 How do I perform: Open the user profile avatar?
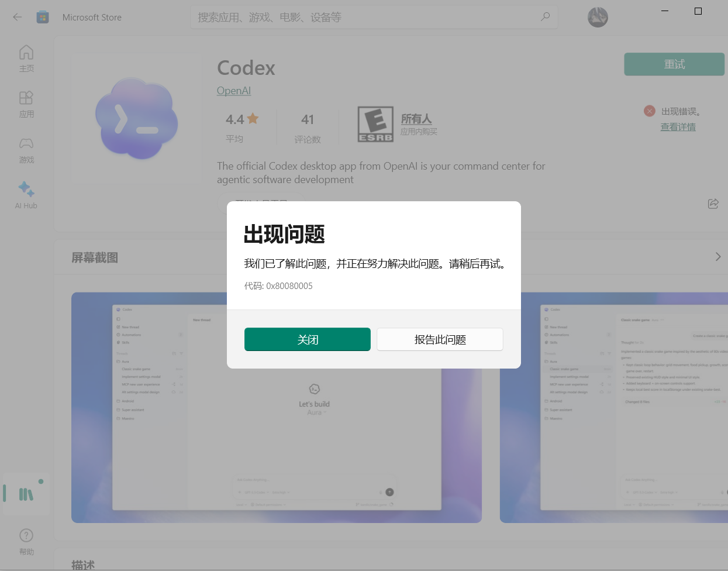(598, 18)
